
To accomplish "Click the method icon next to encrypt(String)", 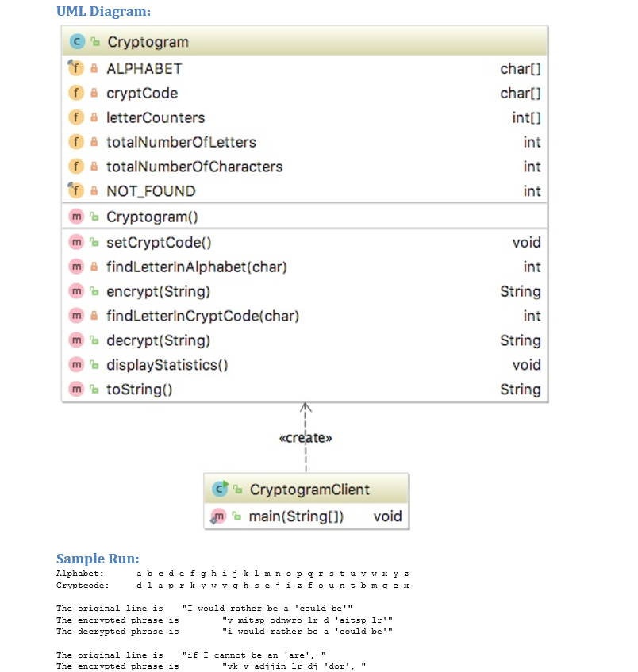I will click(76, 291).
